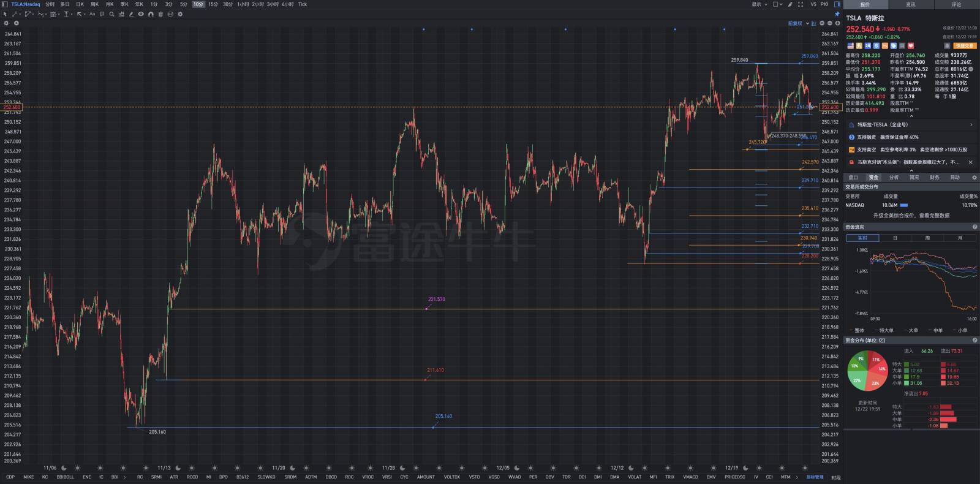Click the 252.600 current price axis label
The image size is (980, 484).
pos(830,107)
